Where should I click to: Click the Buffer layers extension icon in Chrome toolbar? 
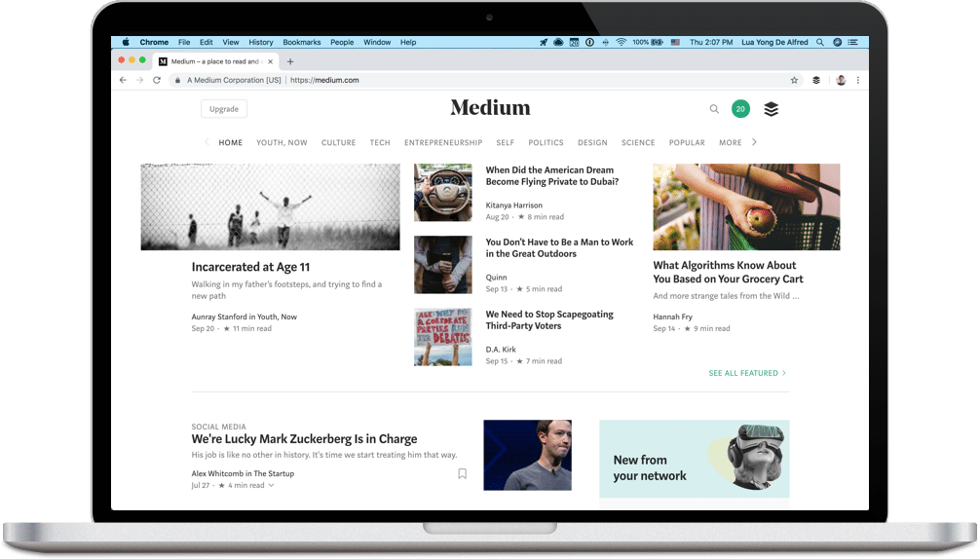tap(816, 80)
